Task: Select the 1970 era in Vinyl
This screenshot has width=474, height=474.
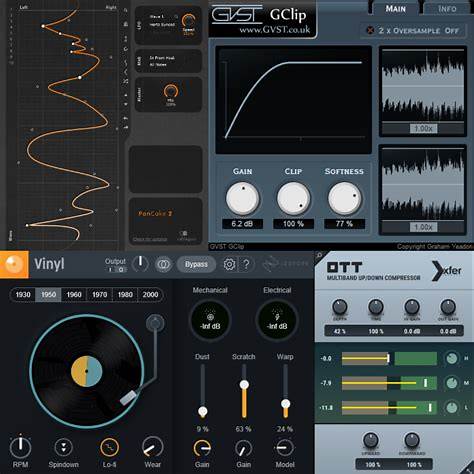Action: point(99,295)
